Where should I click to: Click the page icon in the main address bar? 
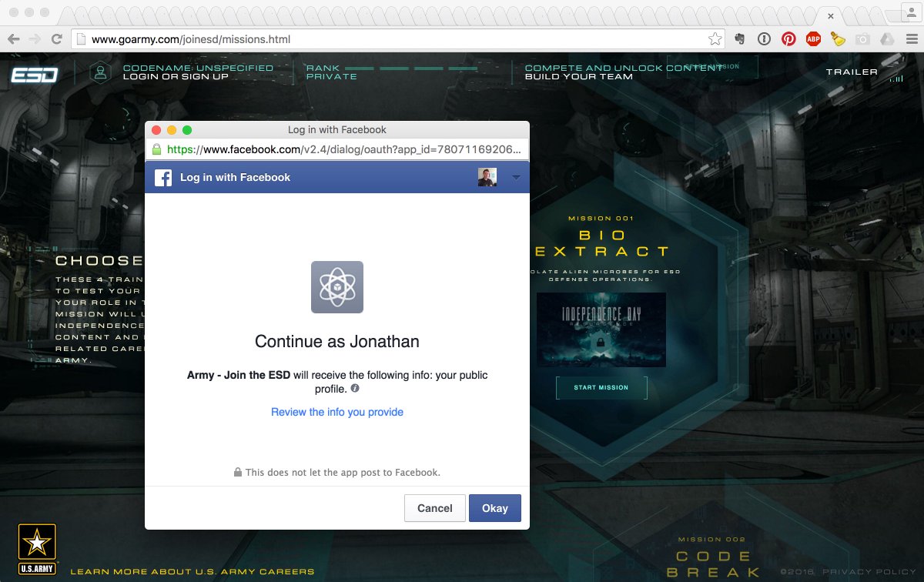(x=81, y=38)
